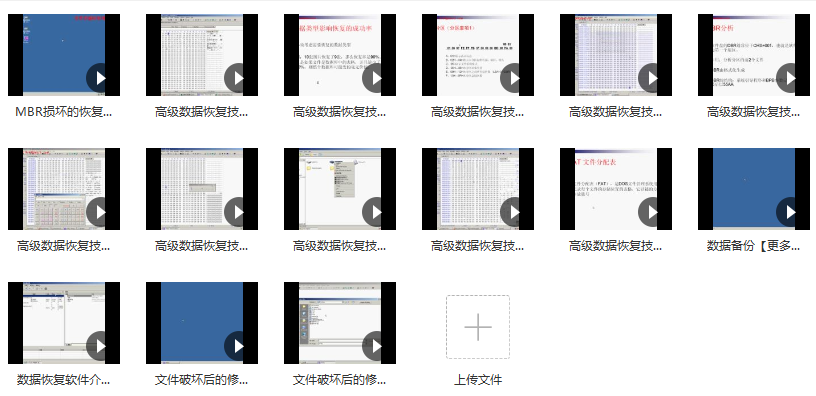This screenshot has height=396, width=816.
Task: Select thumbnail showing context menu popup
Action: pyautogui.click(x=340, y=188)
